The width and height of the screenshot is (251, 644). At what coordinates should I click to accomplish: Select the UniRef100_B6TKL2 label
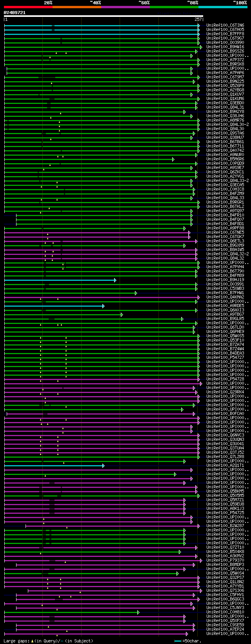click(225, 207)
